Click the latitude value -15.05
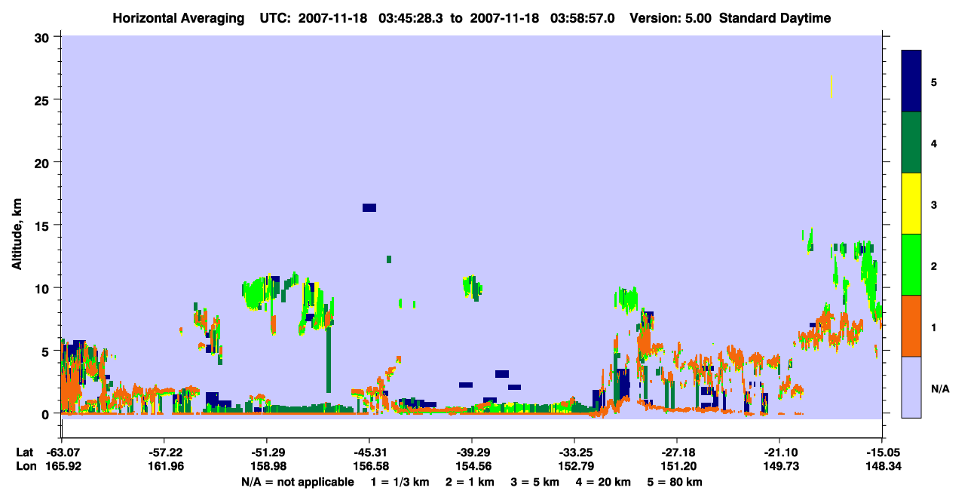Image resolution: width=980 pixels, height=503 pixels. 882,452
